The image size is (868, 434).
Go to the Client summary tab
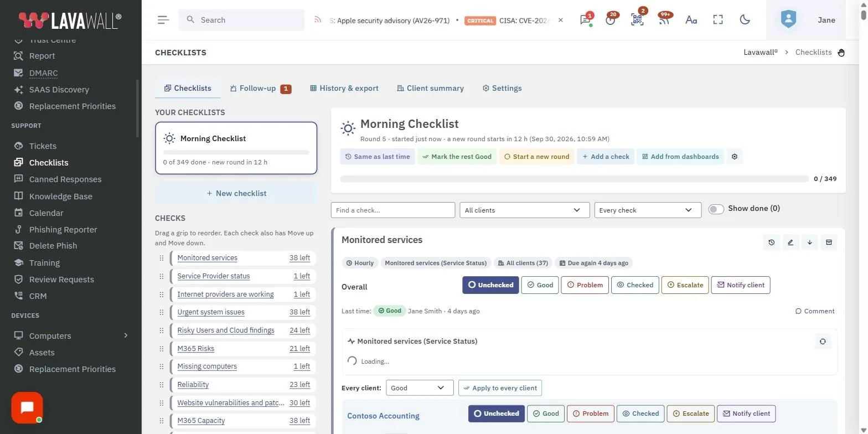coord(430,89)
